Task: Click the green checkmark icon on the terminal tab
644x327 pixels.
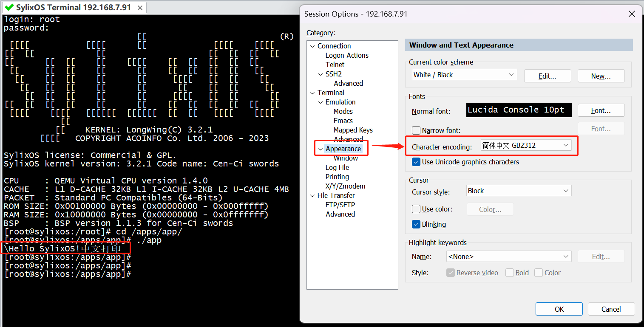Action: 9,8
